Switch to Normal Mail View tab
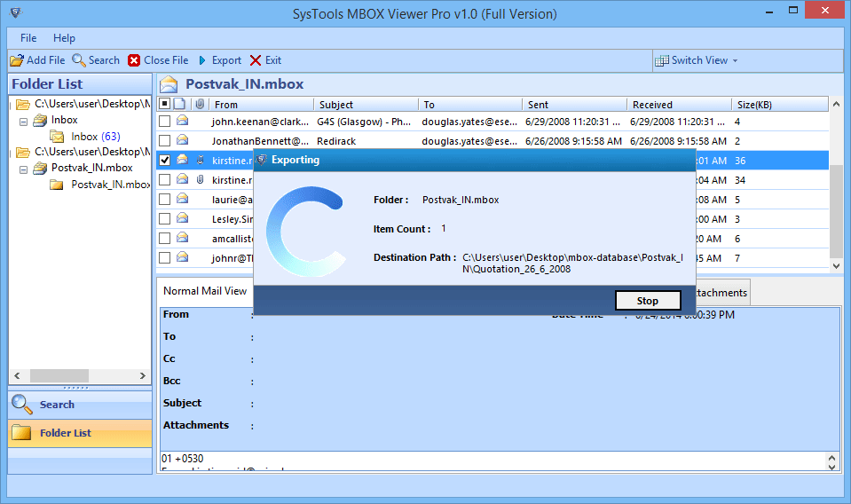851x504 pixels. (205, 291)
